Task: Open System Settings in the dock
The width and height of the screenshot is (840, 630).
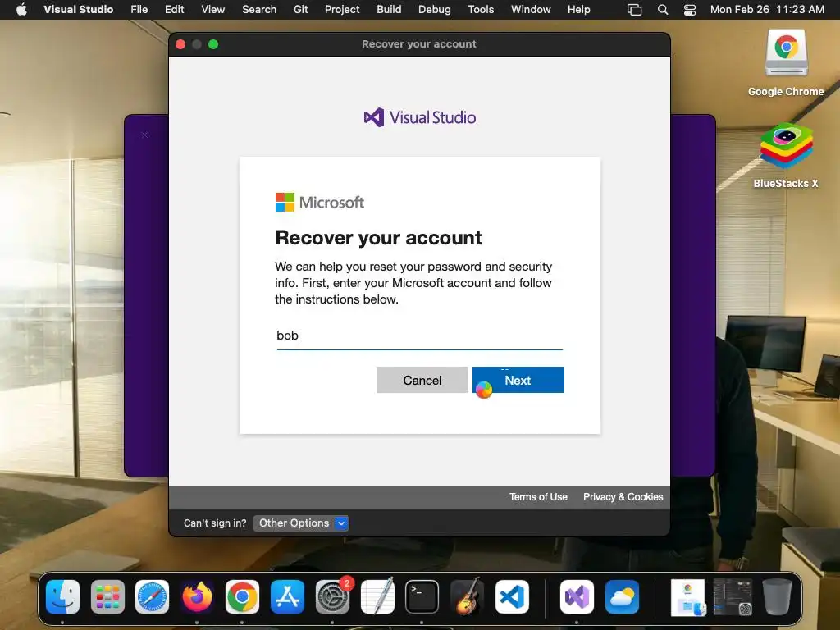Action: click(332, 597)
